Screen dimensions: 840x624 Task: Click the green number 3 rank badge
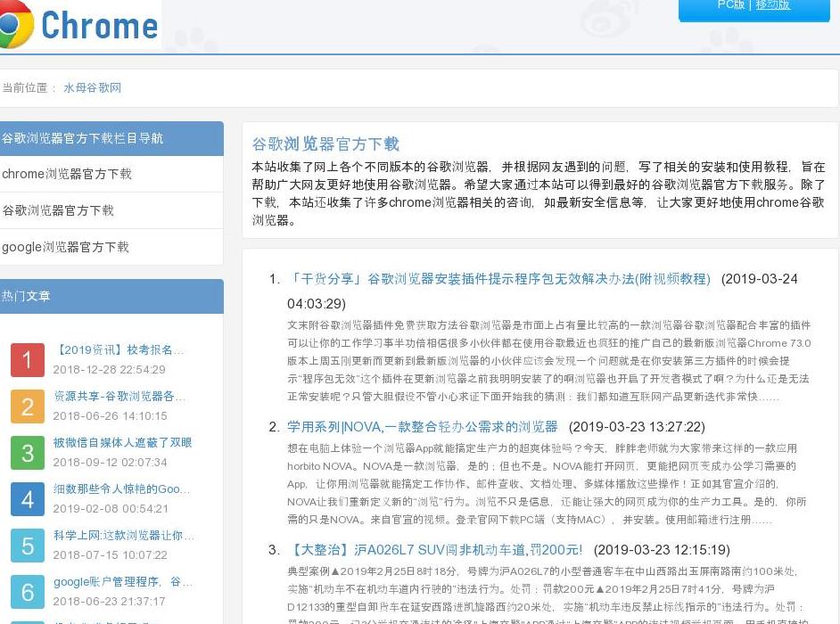28,453
